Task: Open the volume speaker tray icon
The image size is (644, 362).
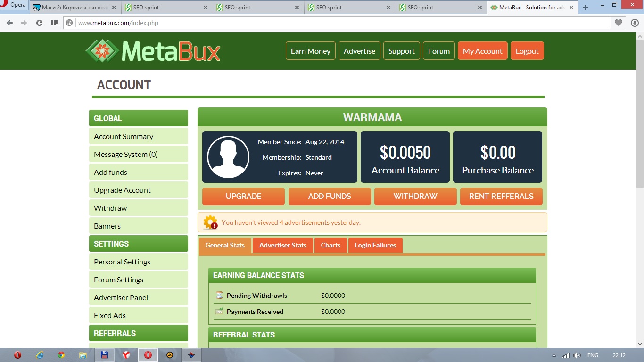Action: (577, 355)
